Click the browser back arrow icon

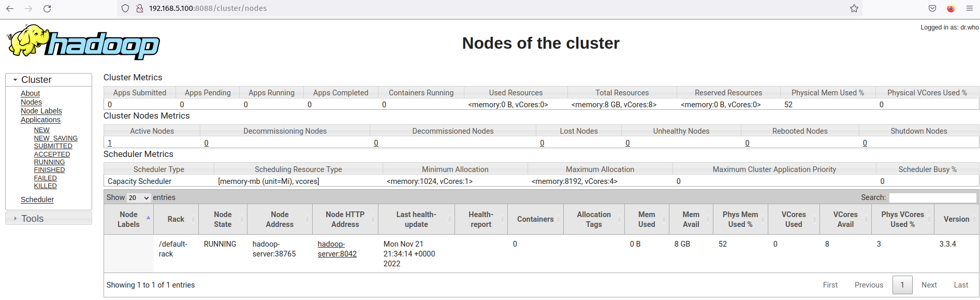point(10,8)
